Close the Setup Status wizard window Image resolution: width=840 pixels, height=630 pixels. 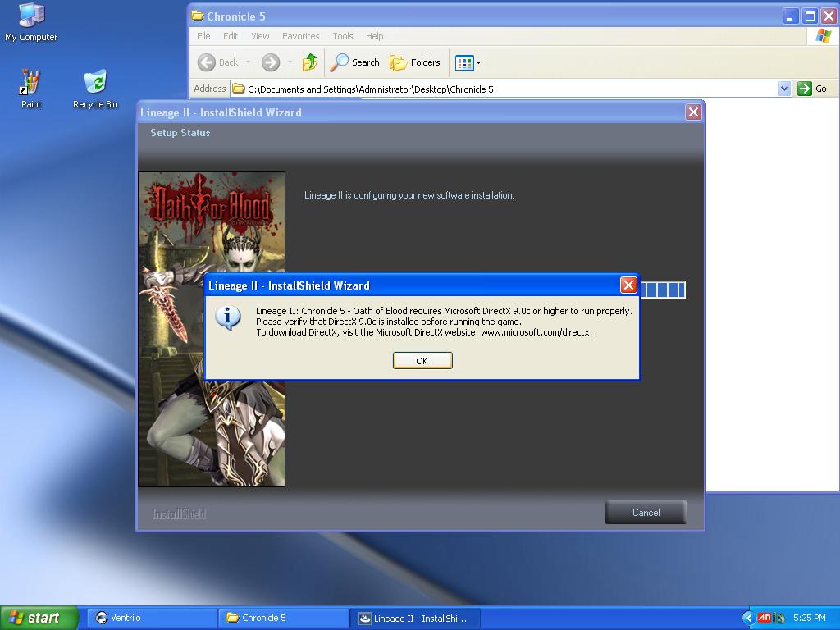693,112
